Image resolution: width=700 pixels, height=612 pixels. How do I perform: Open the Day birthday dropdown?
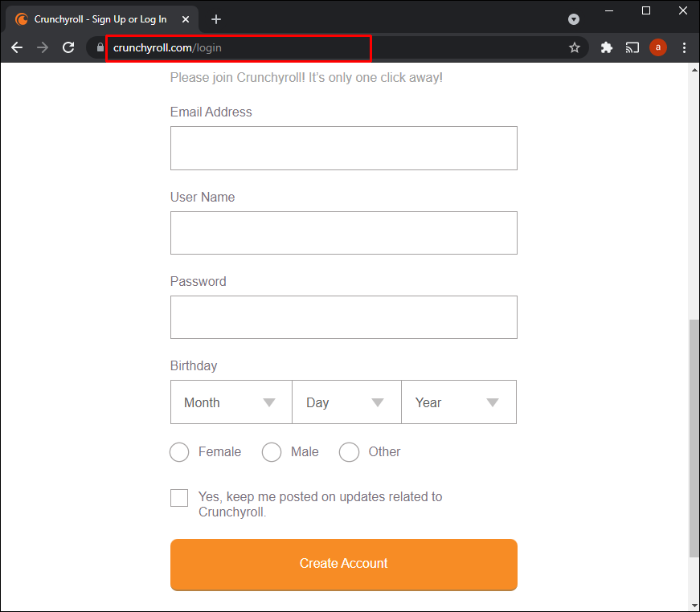(346, 402)
